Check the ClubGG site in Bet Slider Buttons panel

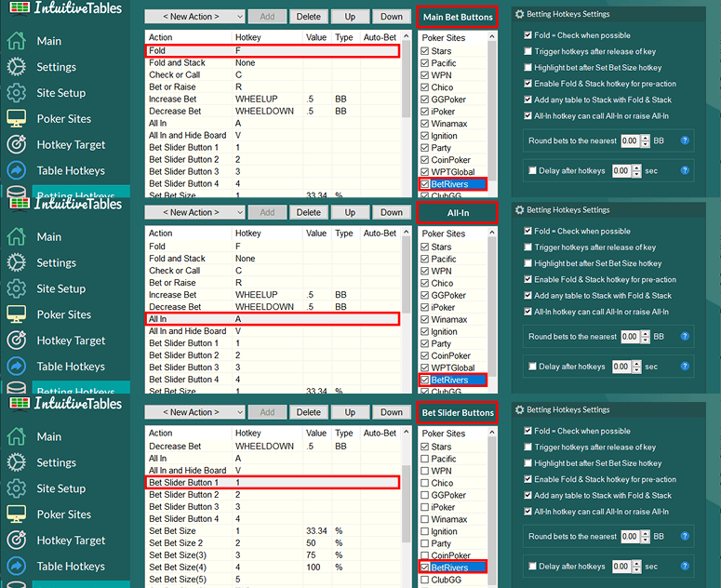coord(425,580)
